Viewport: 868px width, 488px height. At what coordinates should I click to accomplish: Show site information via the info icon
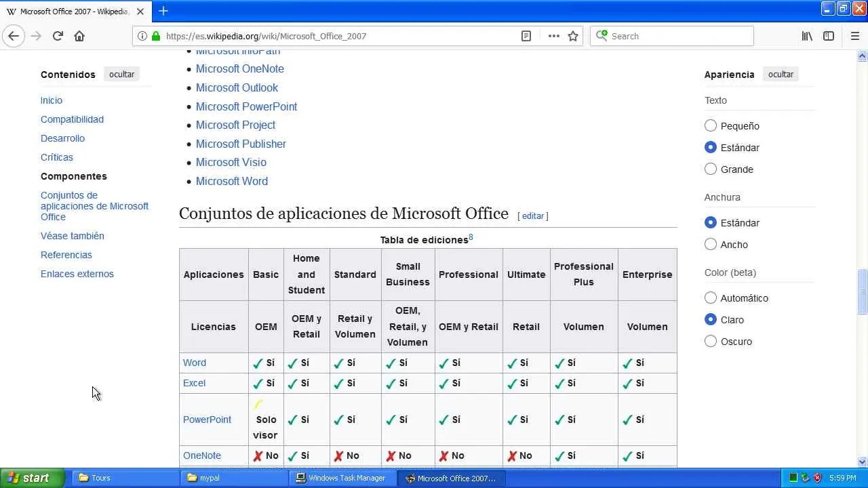[x=142, y=36]
